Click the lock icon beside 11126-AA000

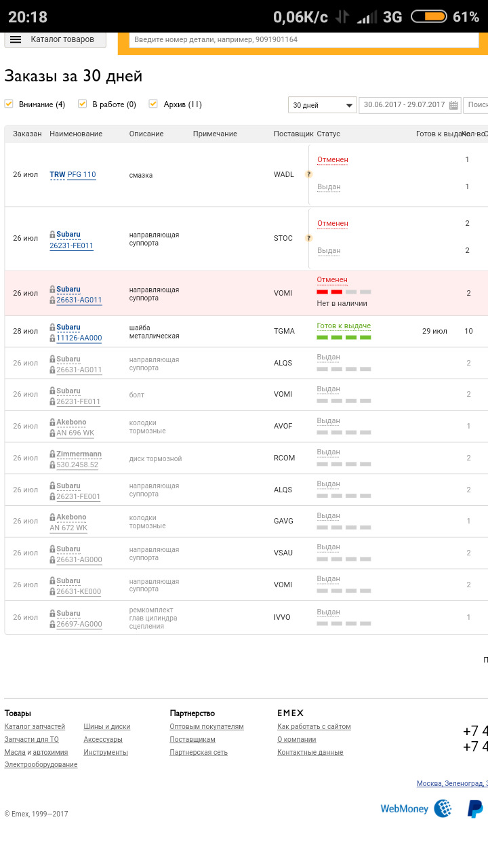tap(52, 338)
